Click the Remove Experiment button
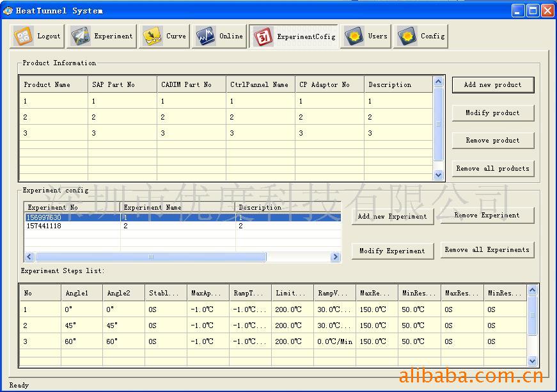 [487, 216]
